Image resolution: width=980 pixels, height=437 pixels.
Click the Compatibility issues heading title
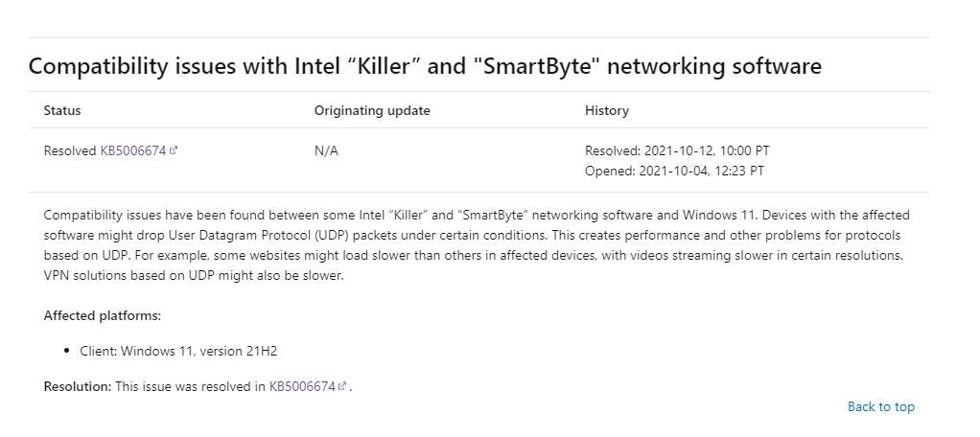click(x=425, y=66)
